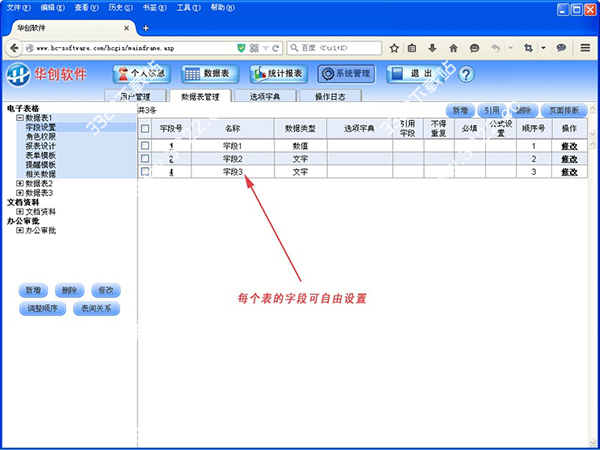Open the 书签 menu
The height and width of the screenshot is (450, 600).
154,8
